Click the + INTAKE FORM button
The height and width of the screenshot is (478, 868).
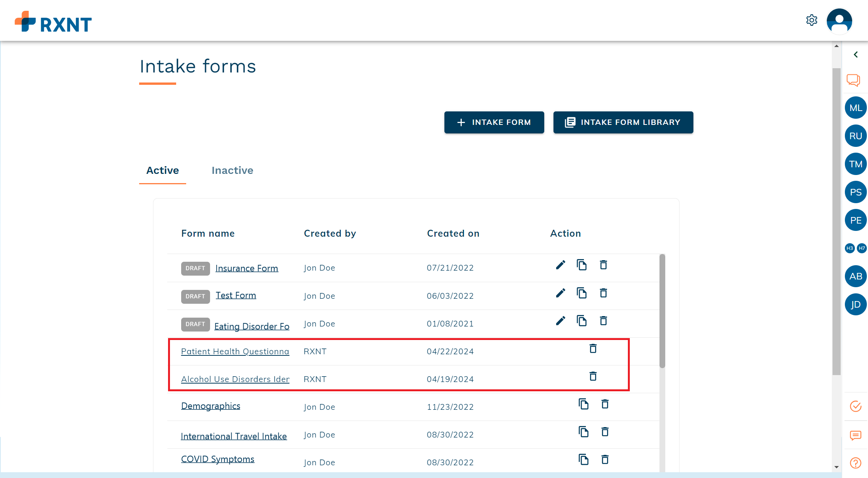pyautogui.click(x=494, y=122)
